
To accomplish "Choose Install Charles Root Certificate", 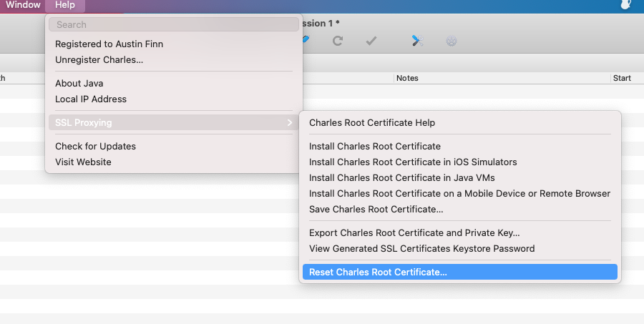I will [374, 147].
